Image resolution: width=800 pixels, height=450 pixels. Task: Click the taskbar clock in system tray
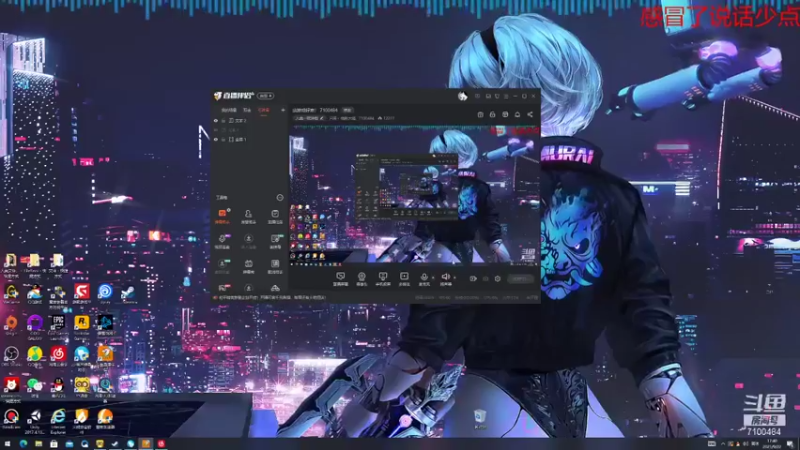pyautogui.click(x=772, y=444)
